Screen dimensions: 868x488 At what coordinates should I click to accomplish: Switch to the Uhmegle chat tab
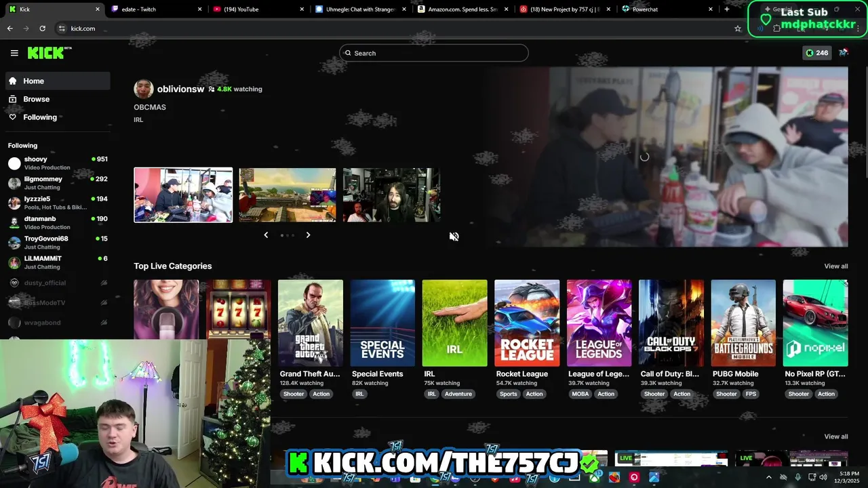pos(361,9)
